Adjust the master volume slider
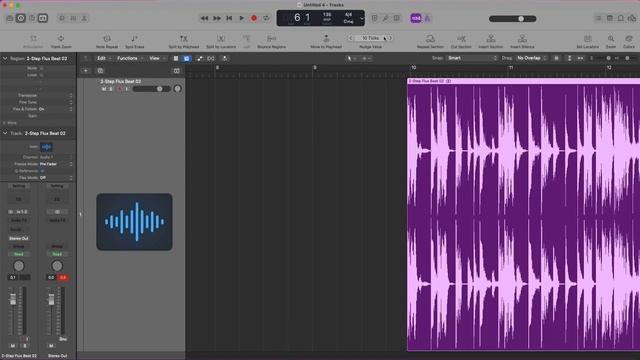Viewport: 640px width, 360px height. click(513, 19)
